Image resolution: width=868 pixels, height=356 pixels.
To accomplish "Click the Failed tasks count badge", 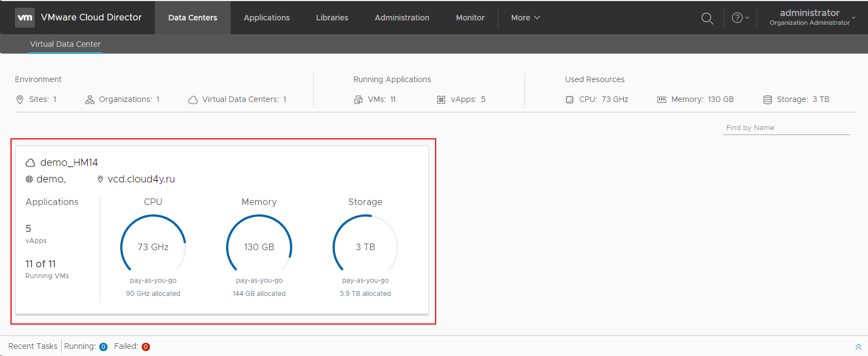I will point(146,347).
